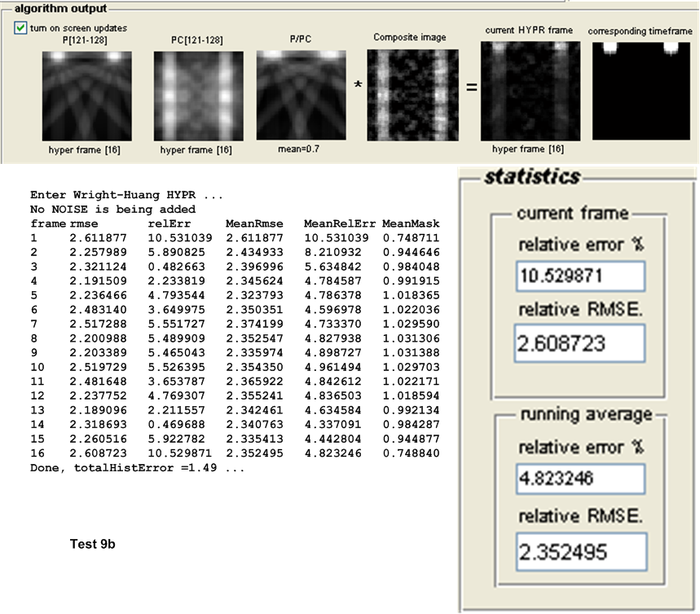Image resolution: width=700 pixels, height=614 pixels.
Task: Click the No NOISE is being added line
Action: coord(112,210)
